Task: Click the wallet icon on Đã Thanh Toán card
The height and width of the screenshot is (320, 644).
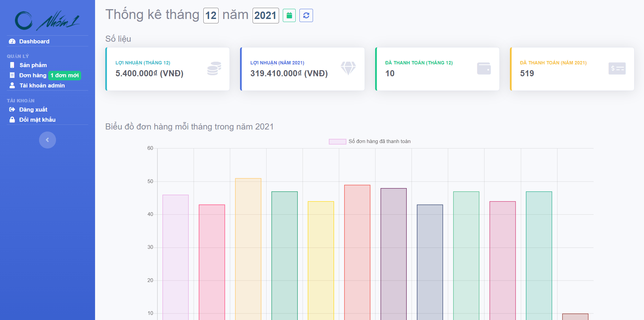Action: pyautogui.click(x=484, y=68)
